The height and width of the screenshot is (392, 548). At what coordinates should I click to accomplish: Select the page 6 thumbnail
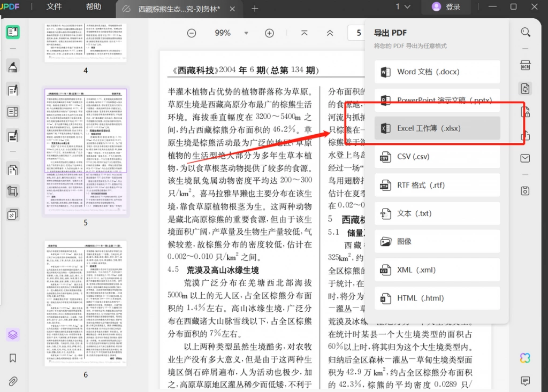pos(86,304)
